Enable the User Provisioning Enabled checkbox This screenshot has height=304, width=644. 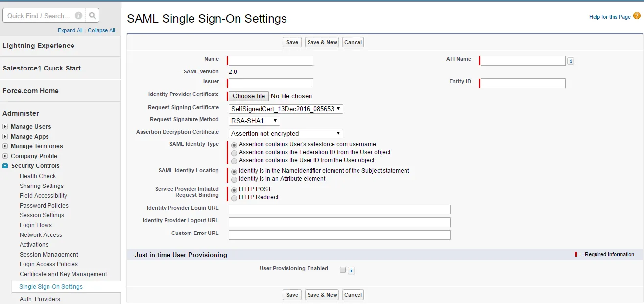pos(343,270)
